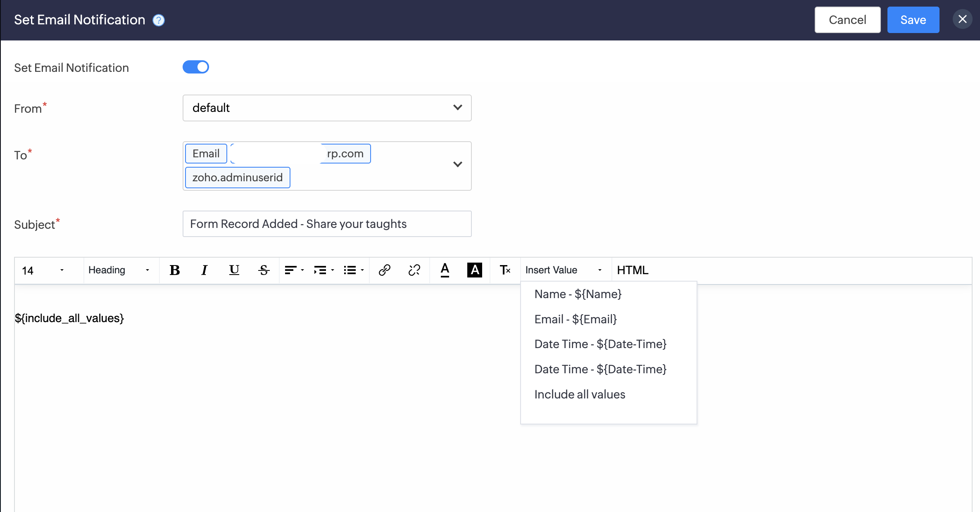Click the clear formatting icon

coord(505,270)
